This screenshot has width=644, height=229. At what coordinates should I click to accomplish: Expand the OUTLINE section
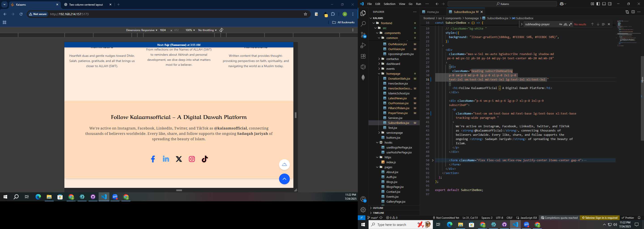[394, 208]
